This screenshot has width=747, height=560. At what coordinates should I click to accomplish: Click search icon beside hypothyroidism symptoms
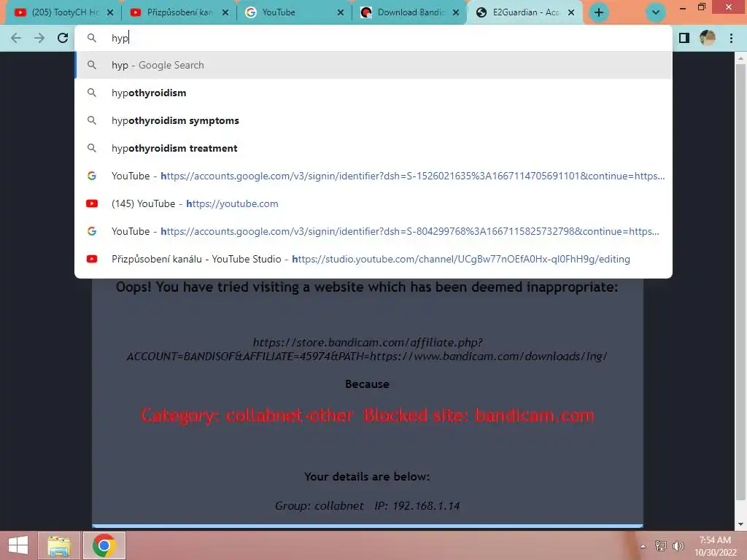pyautogui.click(x=92, y=120)
